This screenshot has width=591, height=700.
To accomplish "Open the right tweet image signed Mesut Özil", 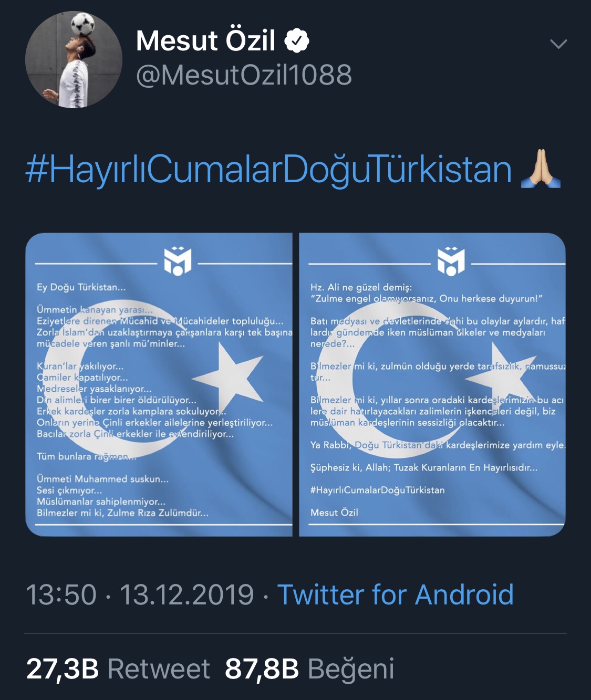I will (432, 384).
